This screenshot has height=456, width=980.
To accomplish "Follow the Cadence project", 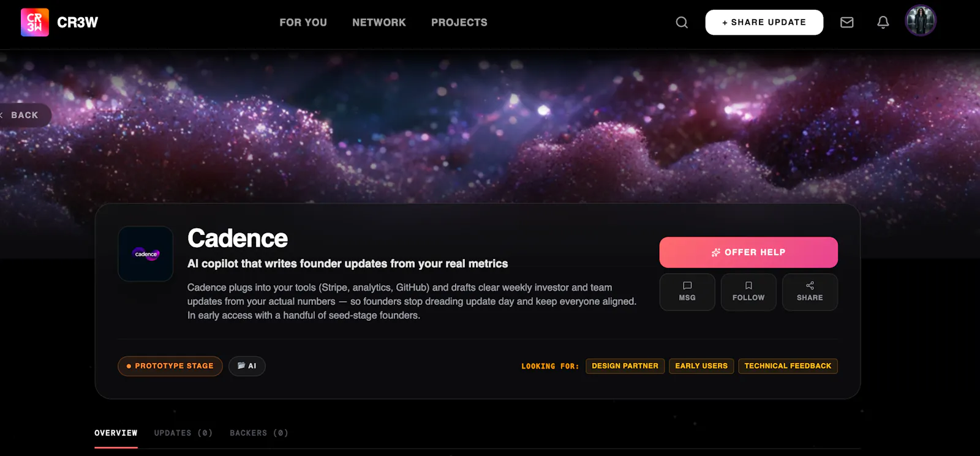I will coord(748,292).
